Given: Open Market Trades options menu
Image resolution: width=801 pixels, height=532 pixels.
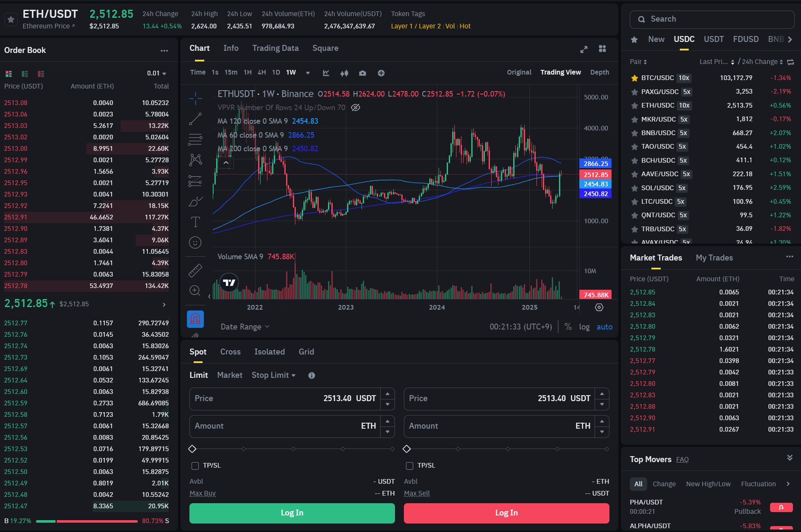Looking at the screenshot, I should pos(790,257).
